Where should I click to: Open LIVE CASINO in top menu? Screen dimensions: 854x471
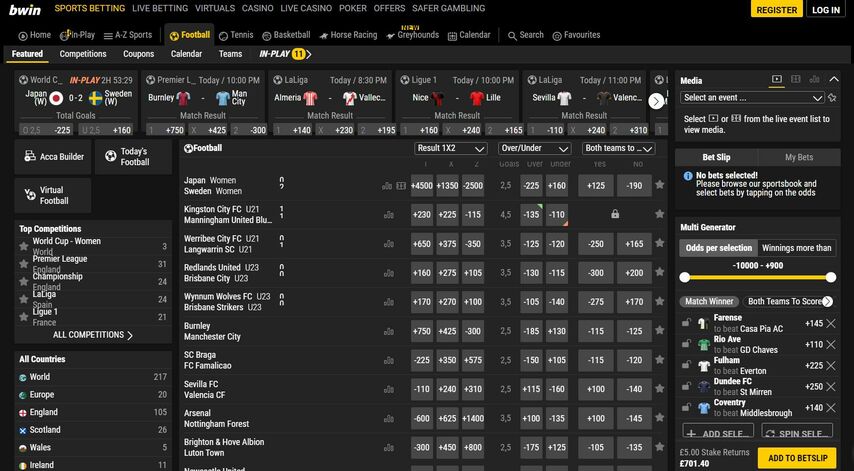pyautogui.click(x=306, y=8)
